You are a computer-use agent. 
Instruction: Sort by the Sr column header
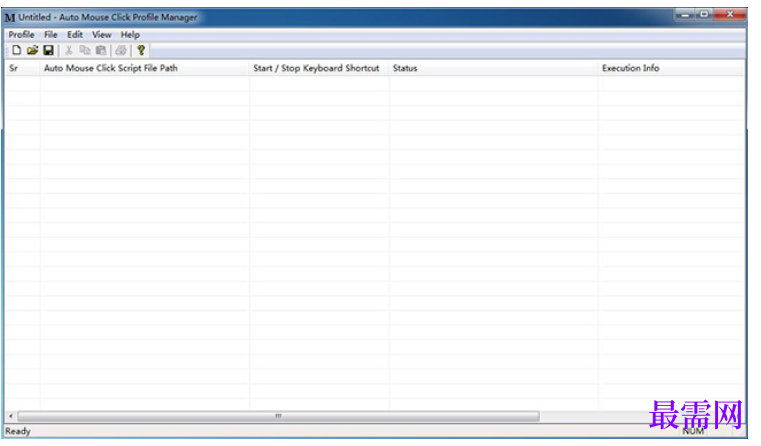[22, 68]
